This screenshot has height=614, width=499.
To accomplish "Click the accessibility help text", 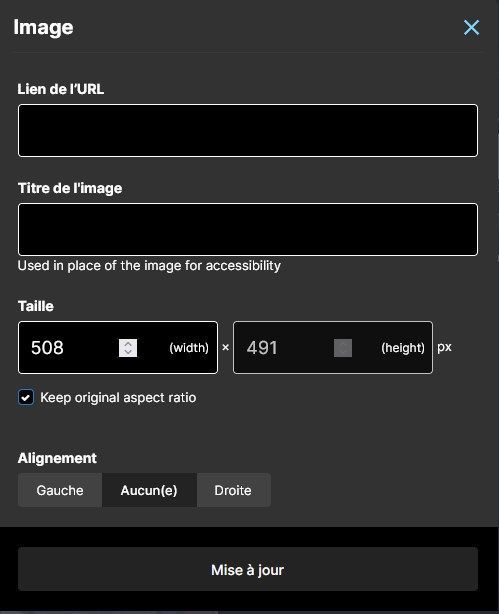I will coord(149,266).
